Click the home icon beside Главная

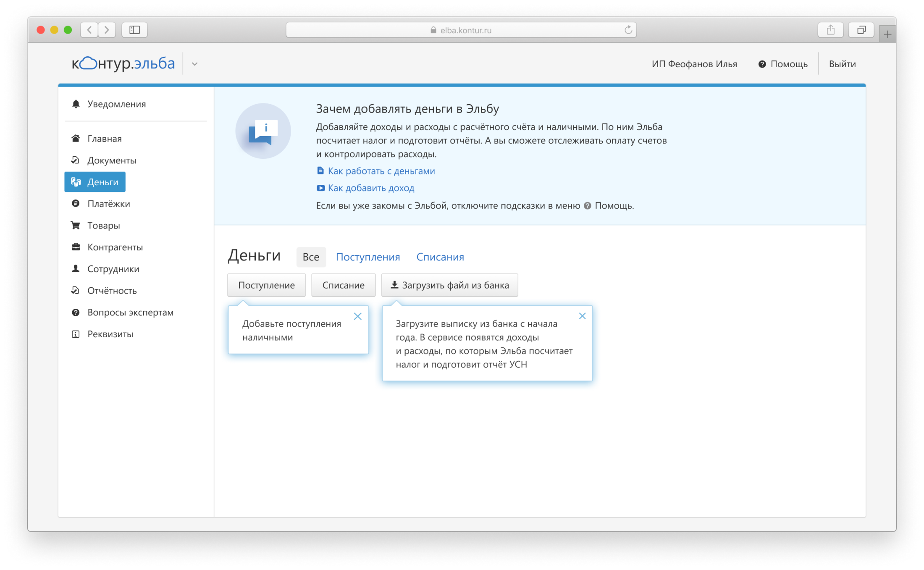tap(76, 139)
